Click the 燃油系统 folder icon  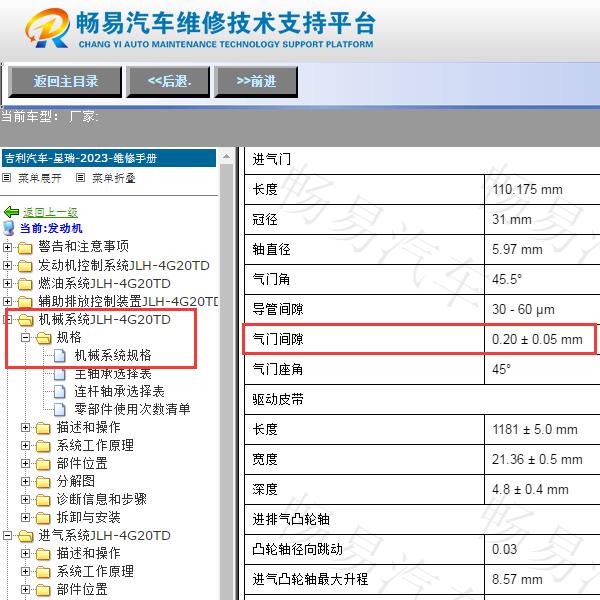click(x=25, y=284)
